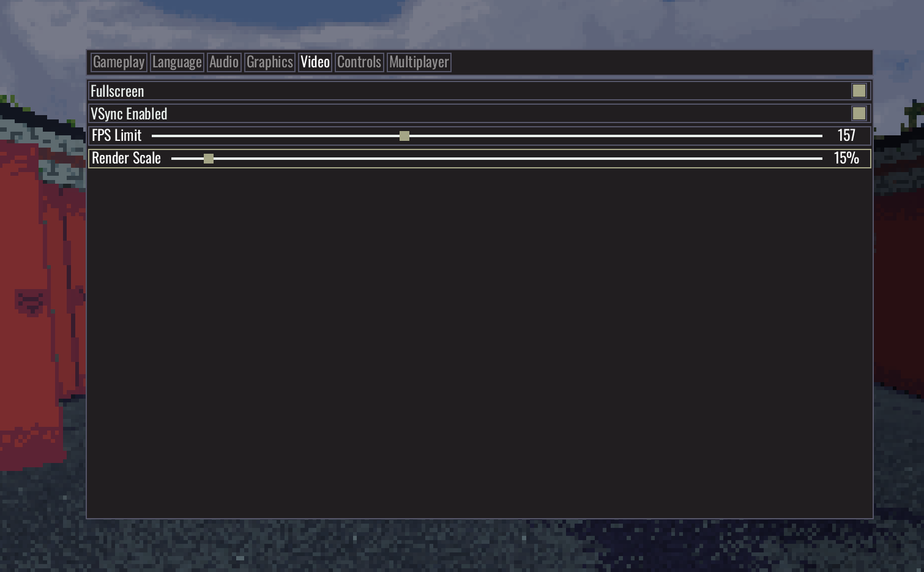The height and width of the screenshot is (572, 924).
Task: Toggle the Fullscreen checkbox
Action: pos(859,91)
